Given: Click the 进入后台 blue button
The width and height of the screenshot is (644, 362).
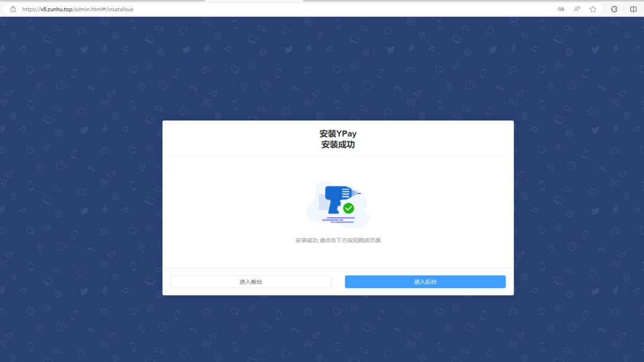Looking at the screenshot, I should 425,281.
